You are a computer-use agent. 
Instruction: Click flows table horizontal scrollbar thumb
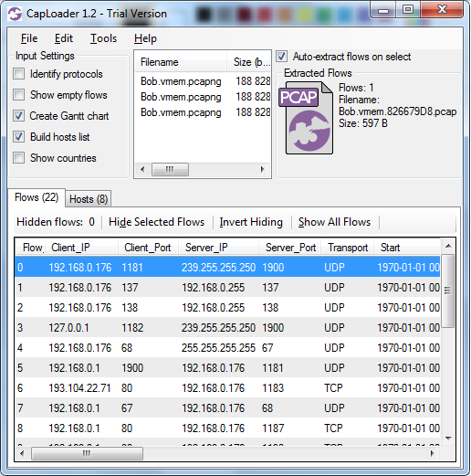87,453
